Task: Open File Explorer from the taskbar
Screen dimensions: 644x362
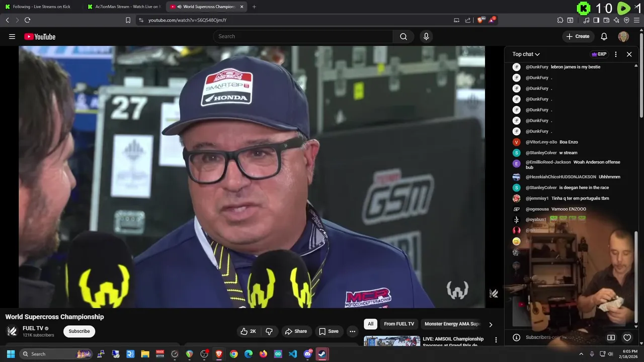Action: point(145,354)
